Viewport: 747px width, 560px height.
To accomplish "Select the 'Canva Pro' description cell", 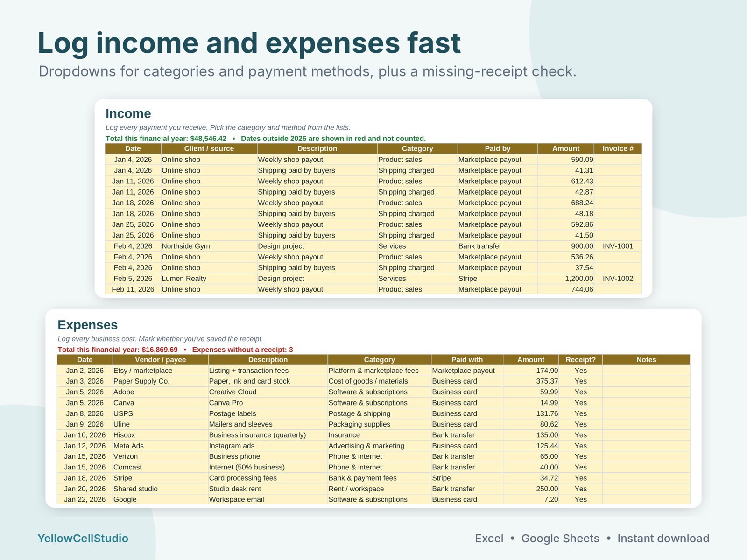I will click(268, 403).
